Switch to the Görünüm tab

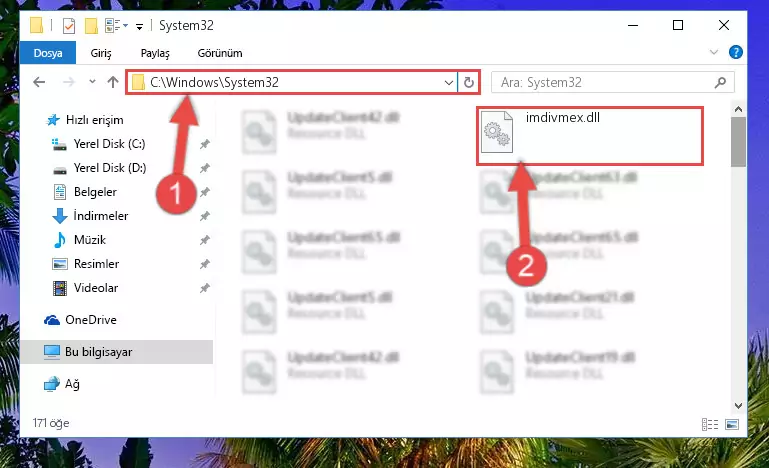(x=220, y=53)
